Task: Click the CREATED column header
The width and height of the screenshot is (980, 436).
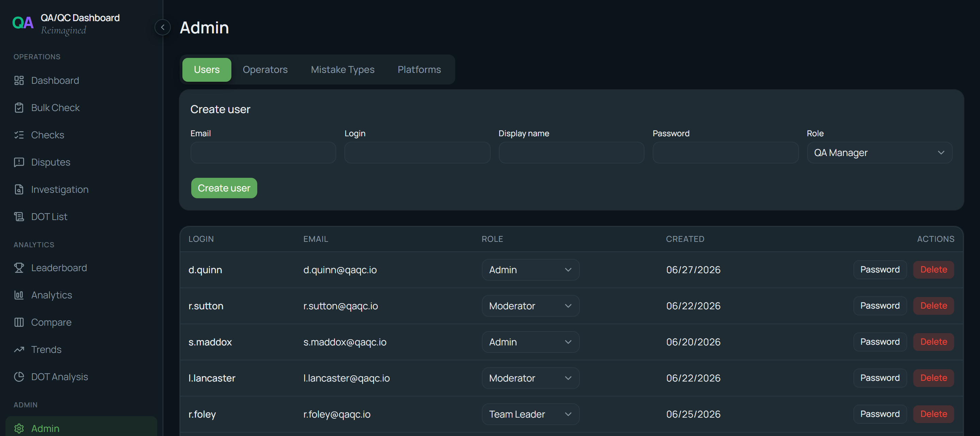Action: (x=685, y=239)
